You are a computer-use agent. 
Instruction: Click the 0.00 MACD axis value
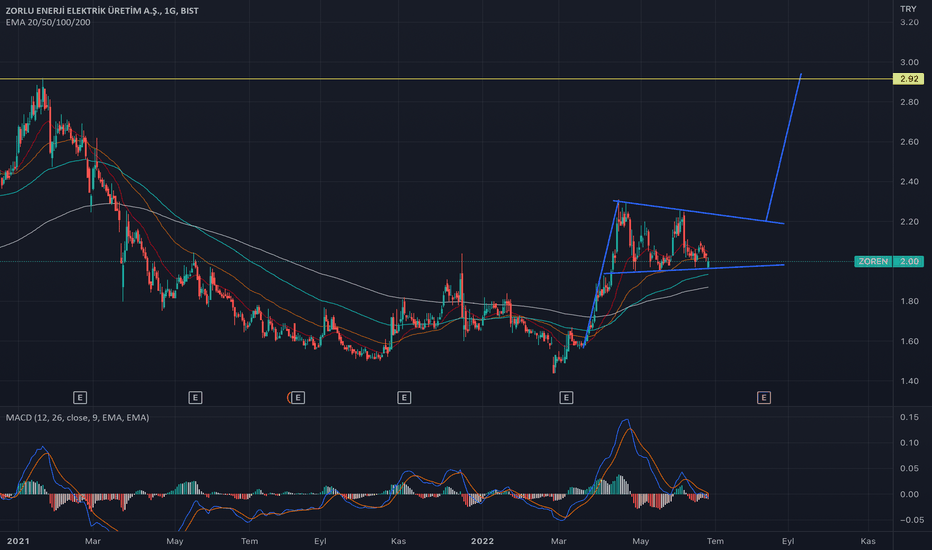coord(909,494)
